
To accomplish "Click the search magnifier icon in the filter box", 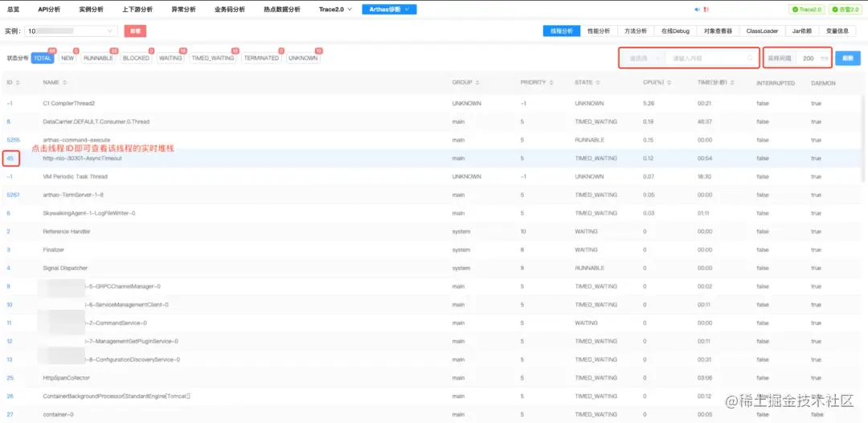I will point(751,58).
